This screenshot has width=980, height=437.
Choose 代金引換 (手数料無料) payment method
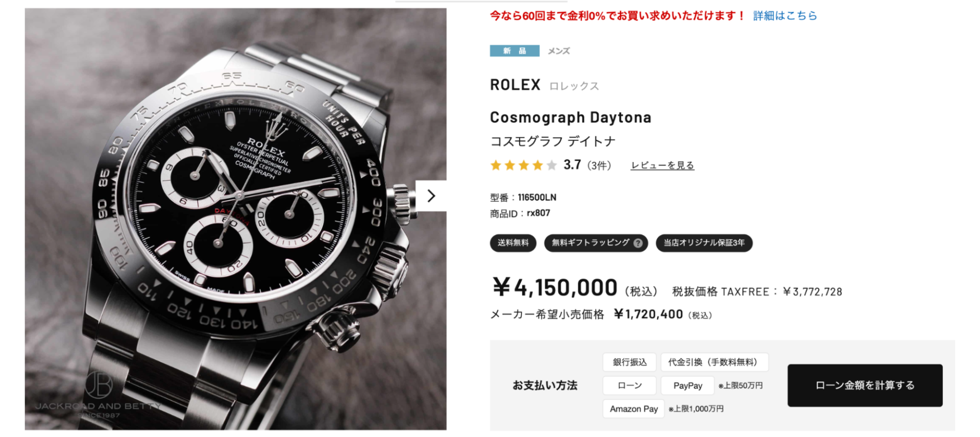click(715, 362)
